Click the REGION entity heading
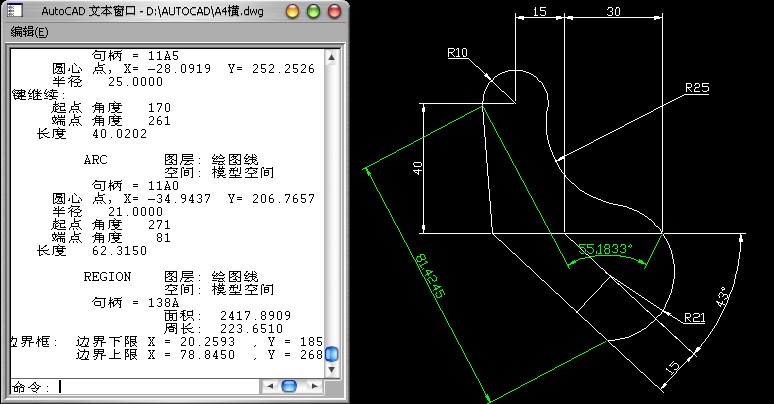774x404 pixels. pos(107,277)
